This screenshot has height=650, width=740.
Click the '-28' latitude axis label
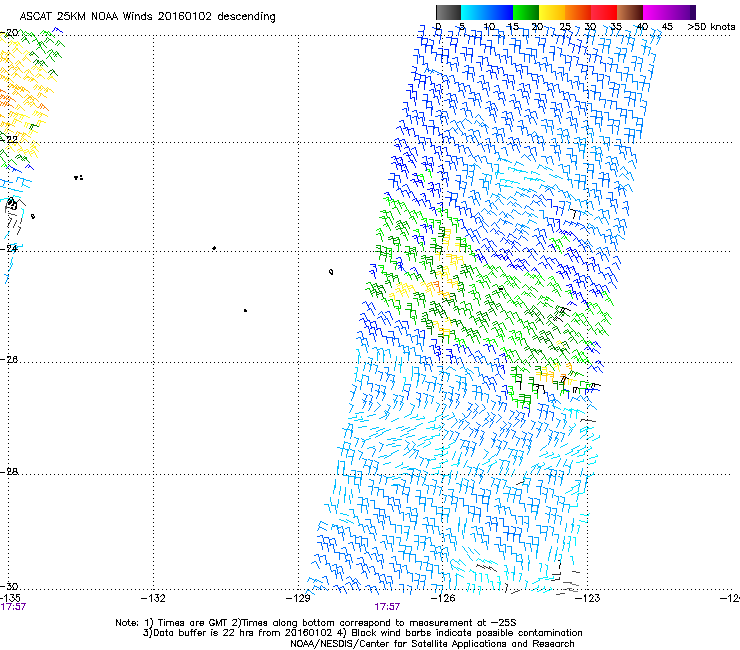click(10, 472)
